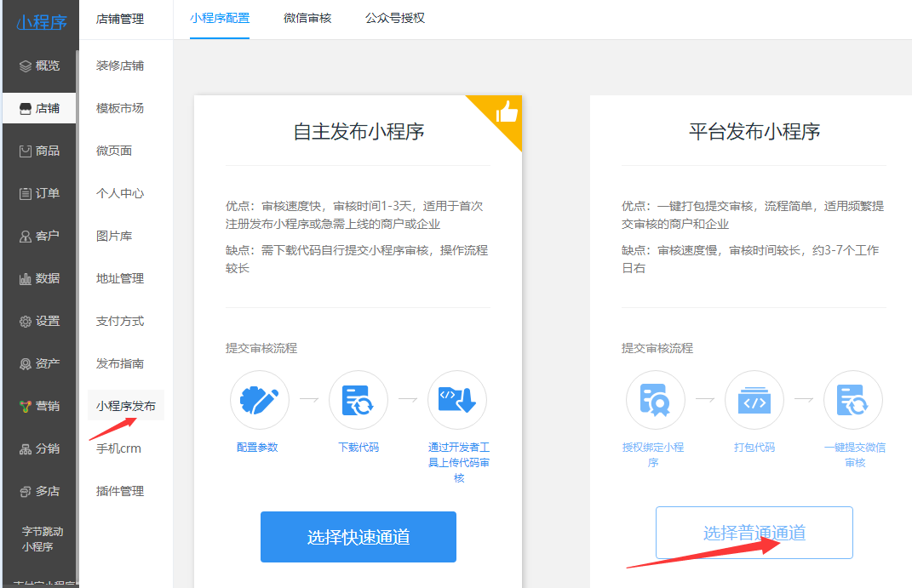Open 装修店铺 in the store menu
Image resolution: width=912 pixels, height=588 pixels.
click(x=120, y=66)
